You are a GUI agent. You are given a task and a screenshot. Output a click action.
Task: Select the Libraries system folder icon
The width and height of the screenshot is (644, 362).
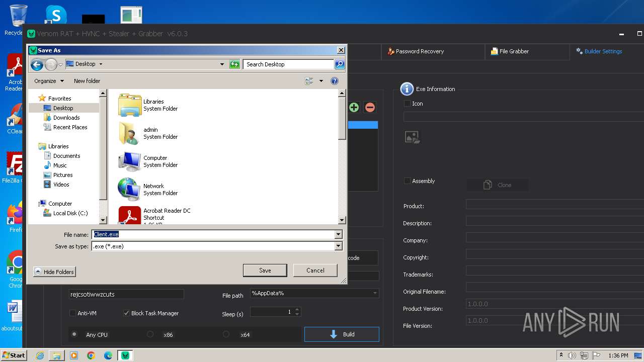click(130, 105)
